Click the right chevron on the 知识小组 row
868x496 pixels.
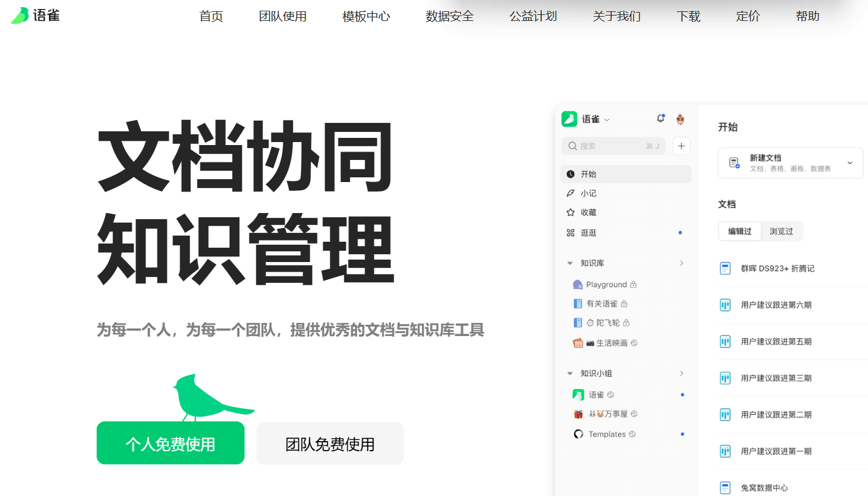point(681,374)
